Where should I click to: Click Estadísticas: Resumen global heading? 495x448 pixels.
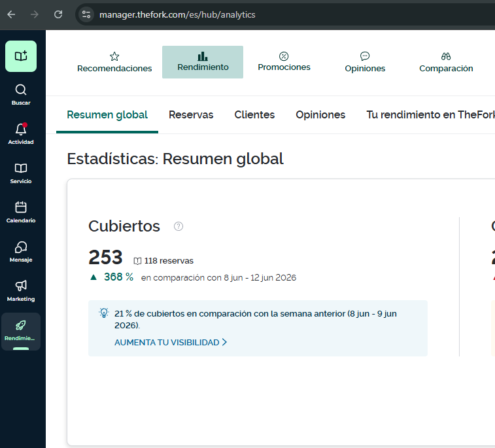tap(175, 159)
